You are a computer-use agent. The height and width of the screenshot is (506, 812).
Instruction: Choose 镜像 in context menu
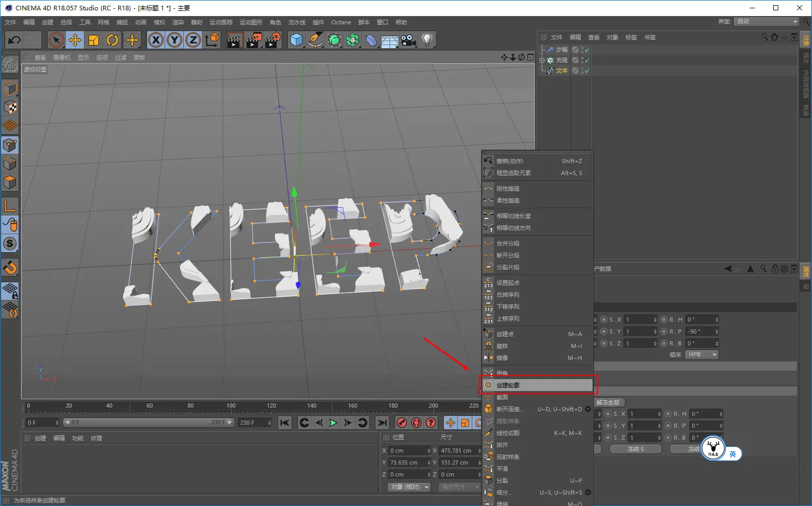coord(538,358)
